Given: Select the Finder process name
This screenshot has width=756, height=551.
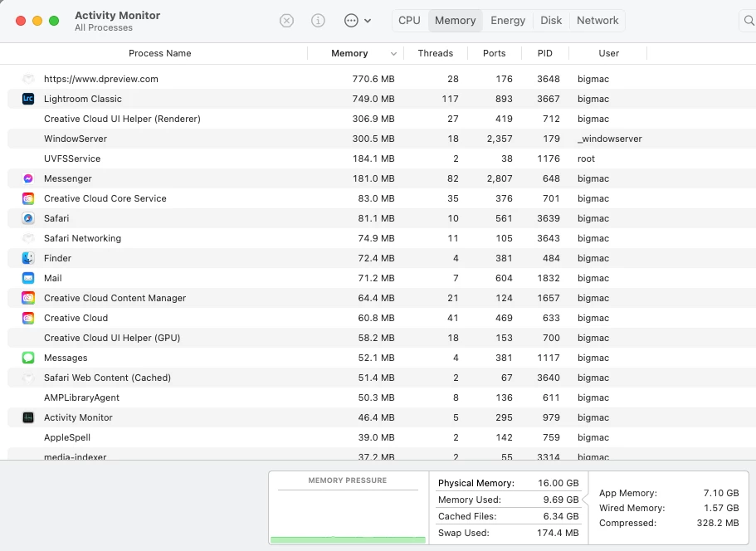Looking at the screenshot, I should click(x=57, y=258).
